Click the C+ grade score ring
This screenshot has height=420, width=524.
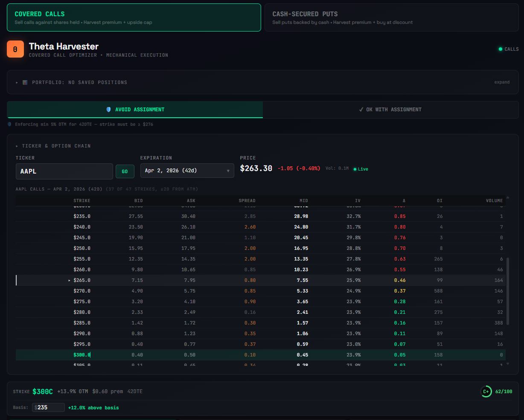(486, 391)
